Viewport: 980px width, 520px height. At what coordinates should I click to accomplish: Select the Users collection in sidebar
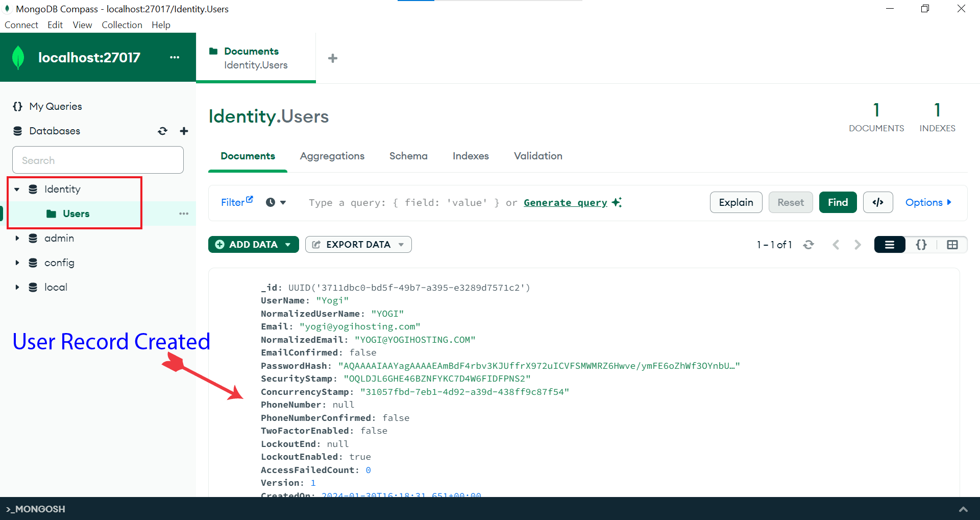(77, 214)
